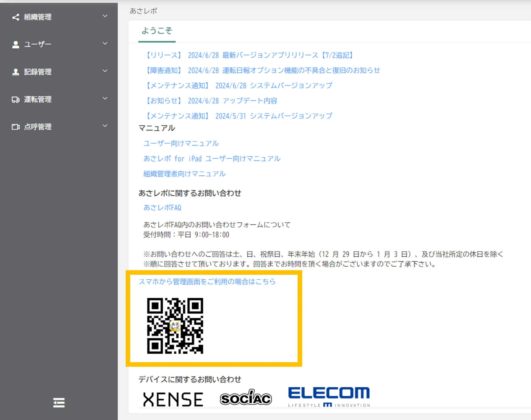Expand the 点呼管理 chevron
This screenshot has height=420, width=531.
(x=105, y=126)
